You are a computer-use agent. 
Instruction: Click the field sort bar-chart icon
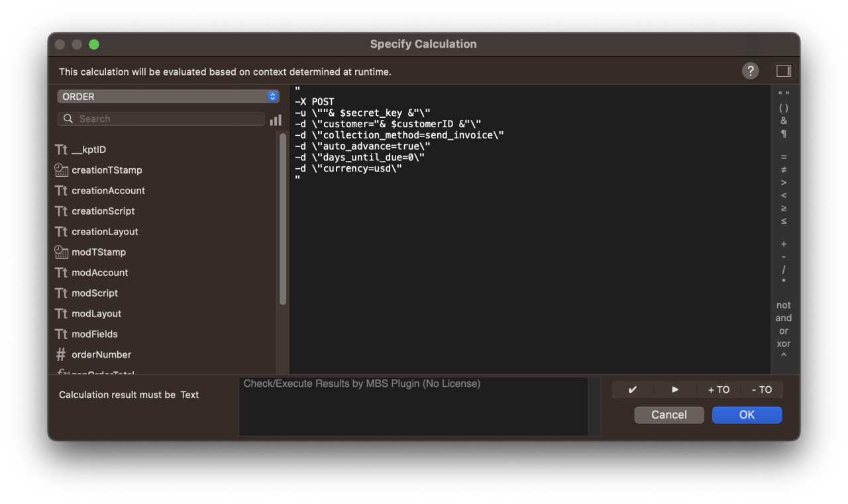coord(276,119)
